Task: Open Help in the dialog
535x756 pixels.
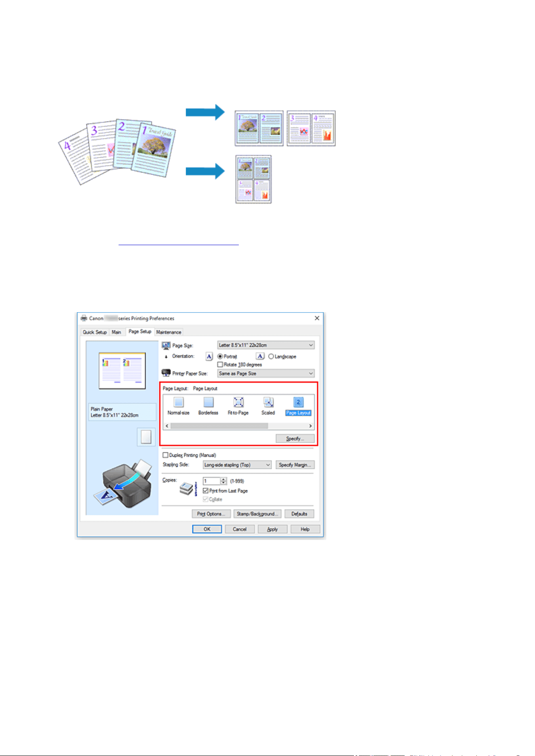Action: [305, 529]
